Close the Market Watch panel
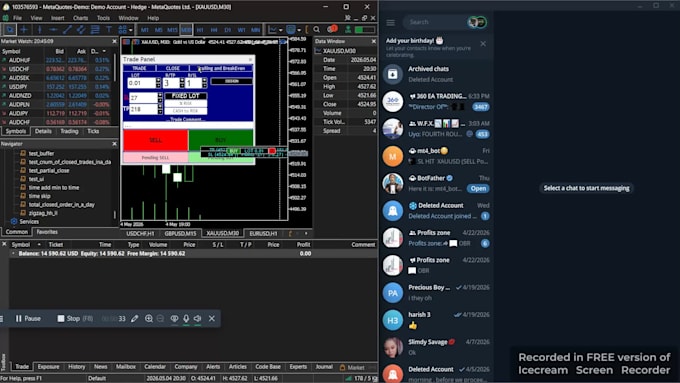This screenshot has width=680, height=383. click(114, 41)
